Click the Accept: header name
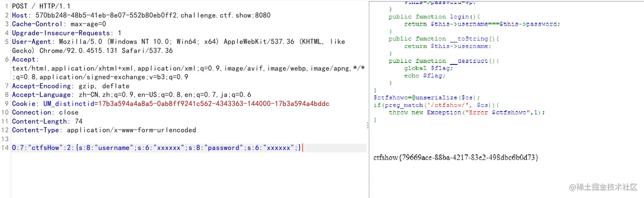The image size is (644, 198). click(x=25, y=59)
